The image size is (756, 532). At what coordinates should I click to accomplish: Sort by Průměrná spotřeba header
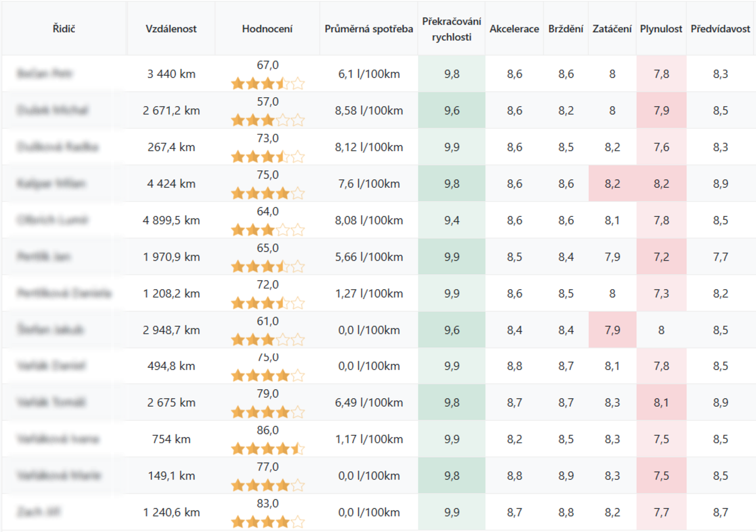tap(368, 29)
